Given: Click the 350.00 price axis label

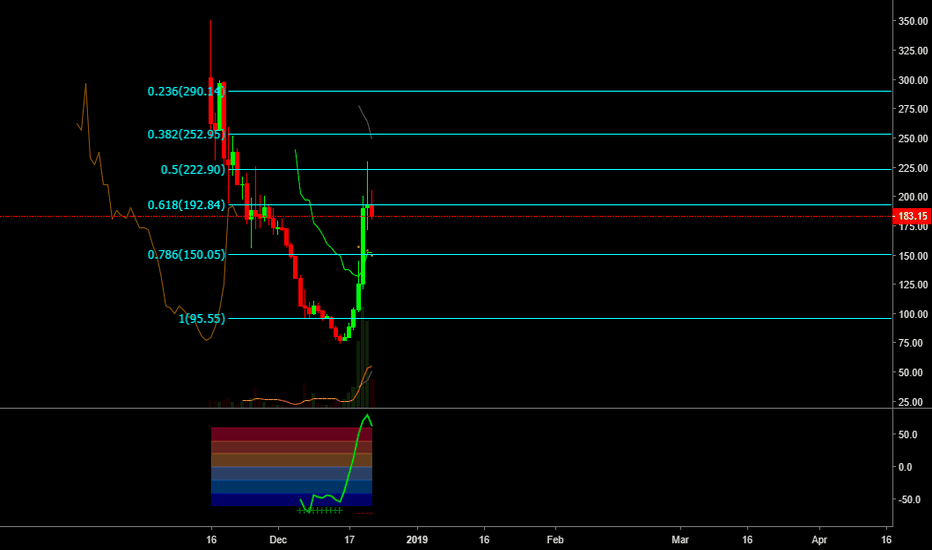Looking at the screenshot, I should click(x=913, y=21).
